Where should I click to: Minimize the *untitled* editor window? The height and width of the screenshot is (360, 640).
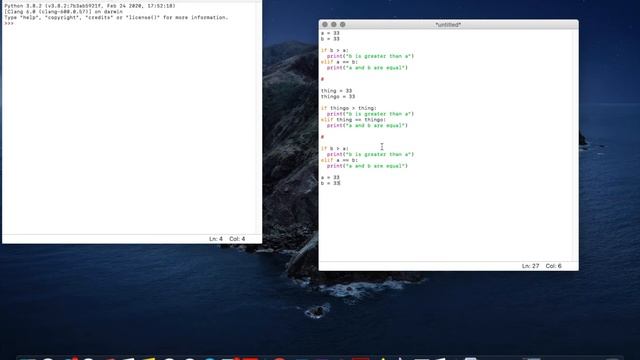pyautogui.click(x=333, y=24)
